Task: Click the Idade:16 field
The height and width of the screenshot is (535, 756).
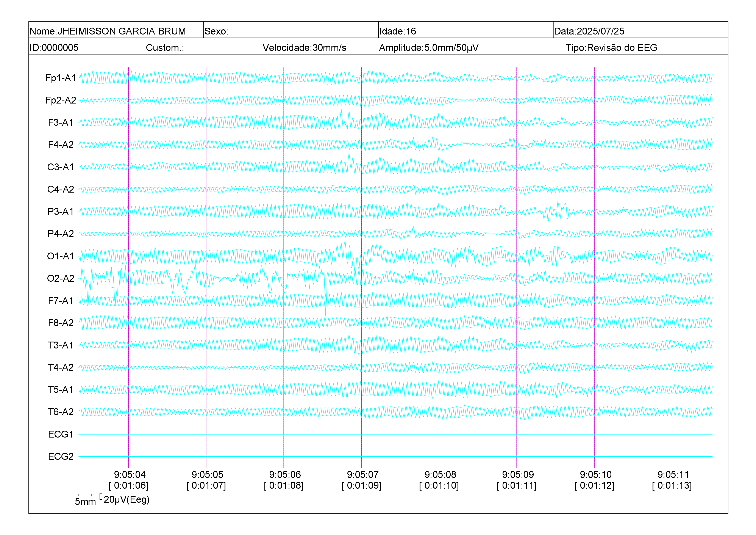Action: click(x=465, y=30)
